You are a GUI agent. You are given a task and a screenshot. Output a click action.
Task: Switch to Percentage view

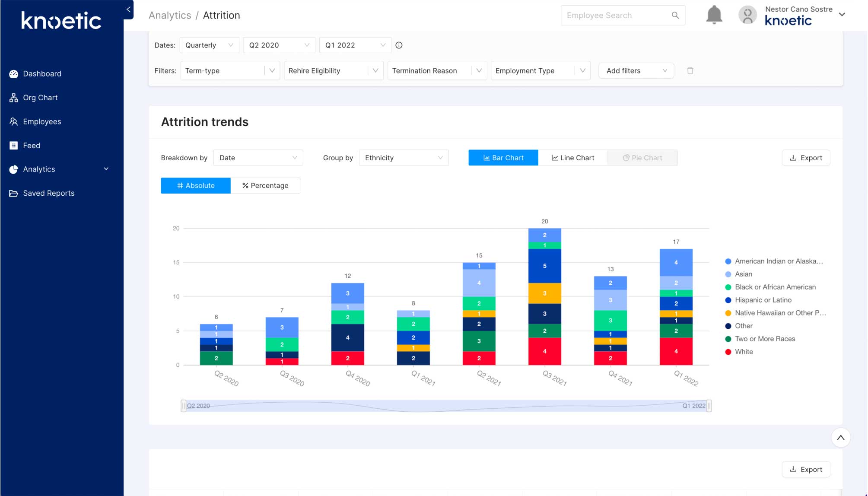click(x=266, y=185)
